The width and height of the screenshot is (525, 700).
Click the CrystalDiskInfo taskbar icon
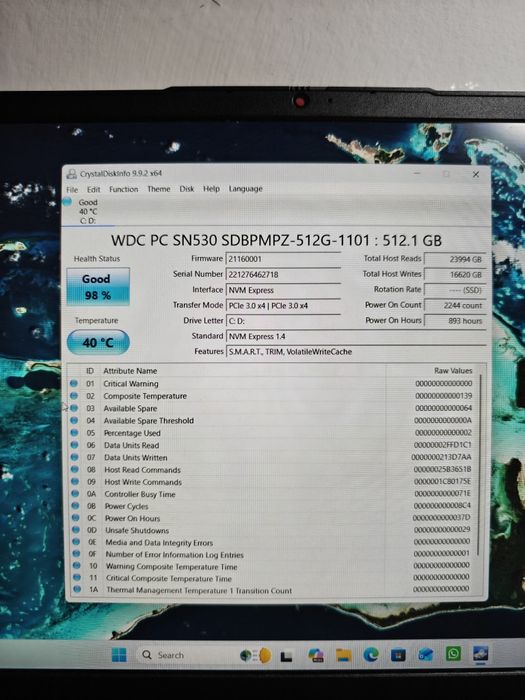point(481,654)
